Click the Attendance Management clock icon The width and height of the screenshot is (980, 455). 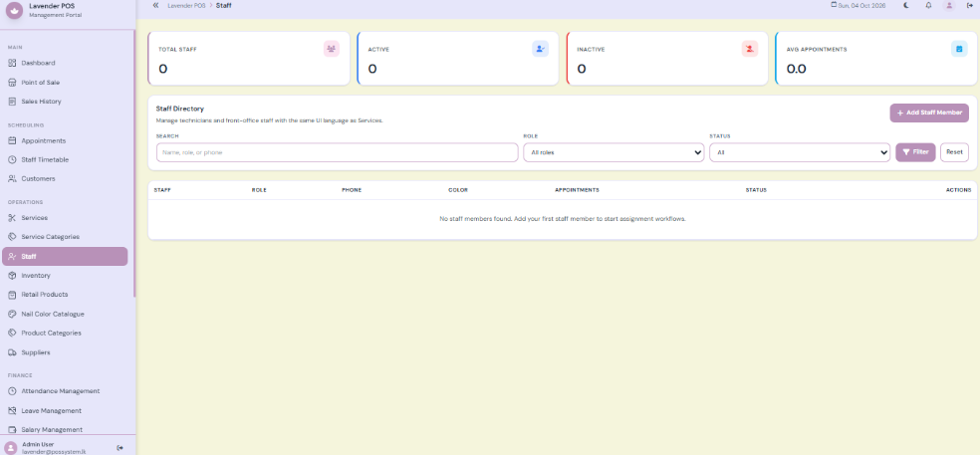(x=12, y=390)
